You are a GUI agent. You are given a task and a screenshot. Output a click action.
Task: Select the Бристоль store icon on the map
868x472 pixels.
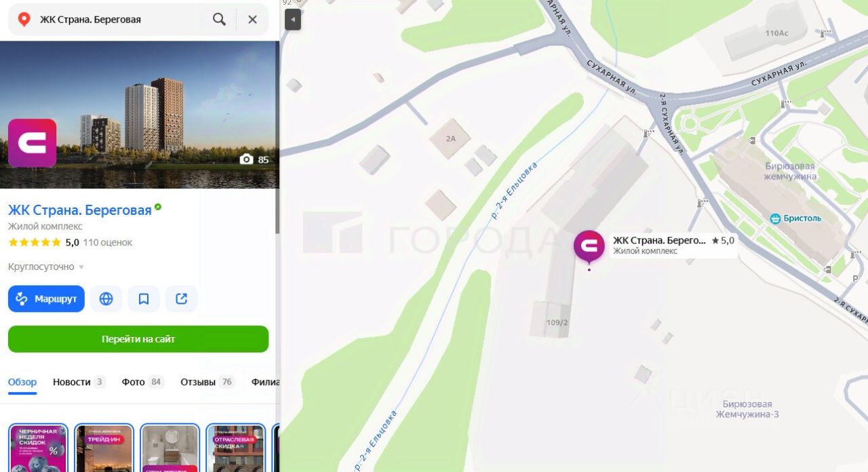tap(775, 218)
